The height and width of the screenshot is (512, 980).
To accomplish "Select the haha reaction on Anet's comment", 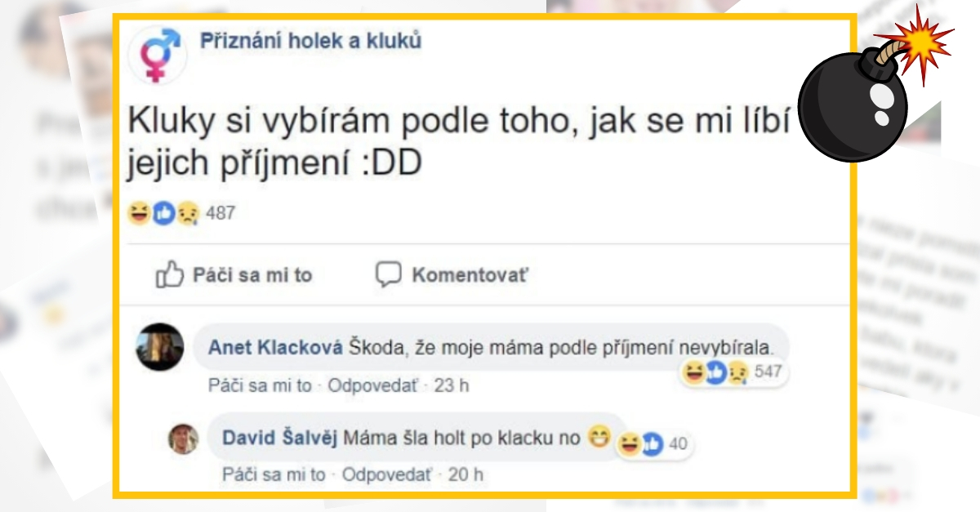I will click(x=693, y=372).
